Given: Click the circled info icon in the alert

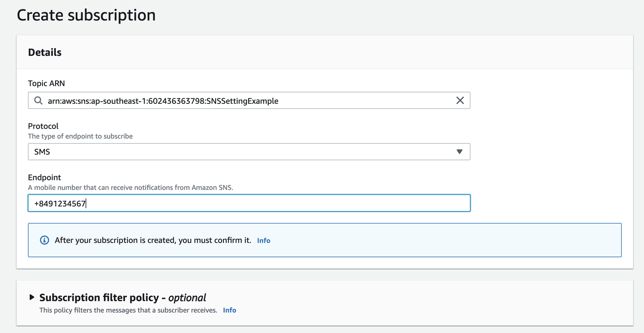Looking at the screenshot, I should (x=44, y=240).
